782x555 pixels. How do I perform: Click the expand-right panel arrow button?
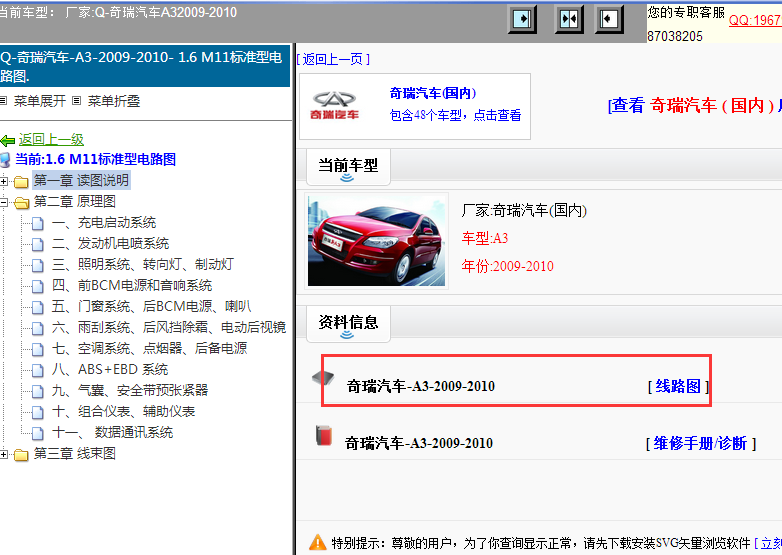[522, 19]
